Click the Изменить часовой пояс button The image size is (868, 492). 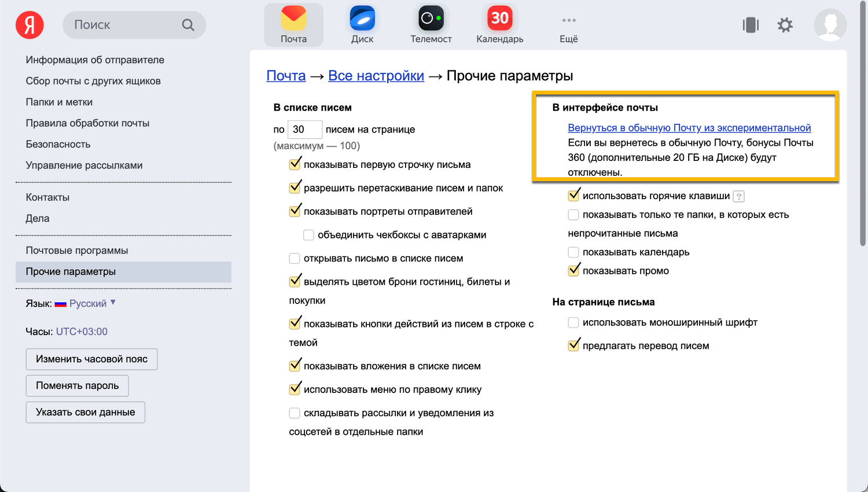pyautogui.click(x=91, y=359)
